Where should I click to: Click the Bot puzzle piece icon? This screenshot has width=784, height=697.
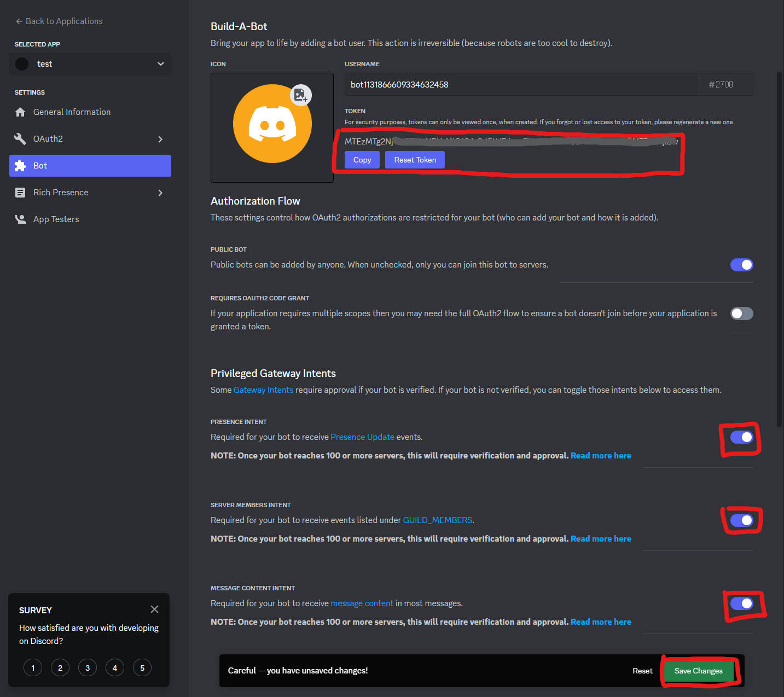click(20, 166)
